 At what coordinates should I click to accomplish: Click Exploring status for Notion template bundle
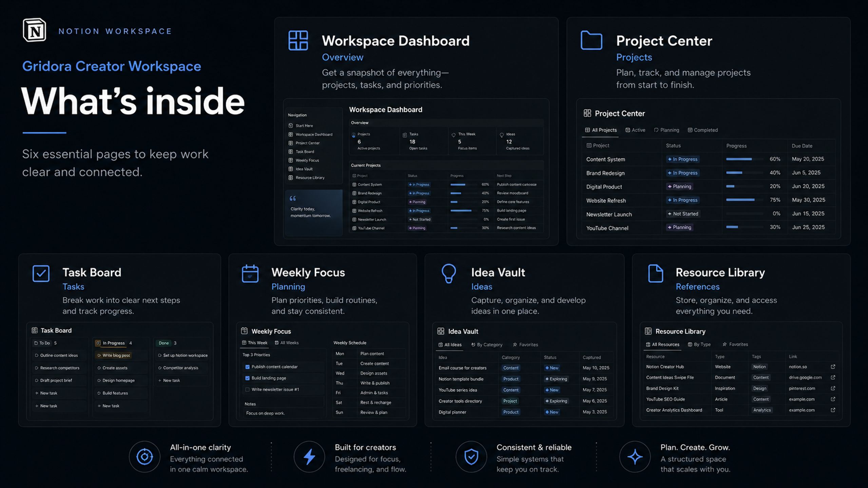[x=556, y=379]
